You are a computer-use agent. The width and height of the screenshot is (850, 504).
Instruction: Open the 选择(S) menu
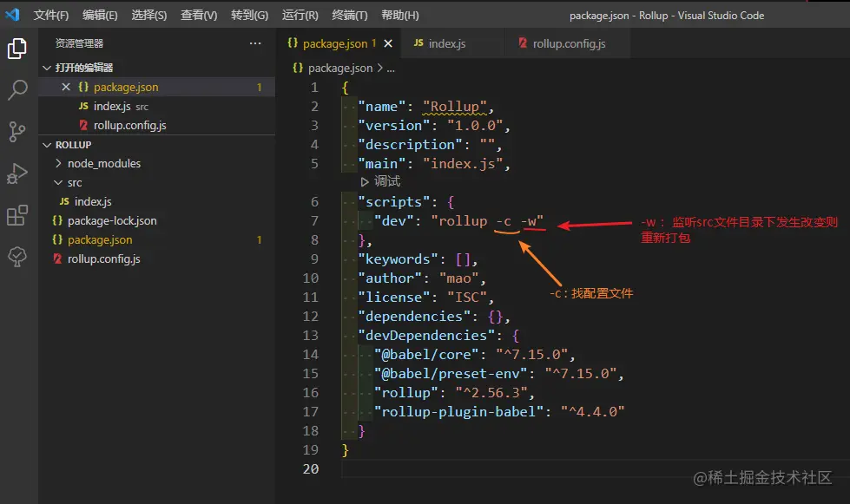point(149,15)
